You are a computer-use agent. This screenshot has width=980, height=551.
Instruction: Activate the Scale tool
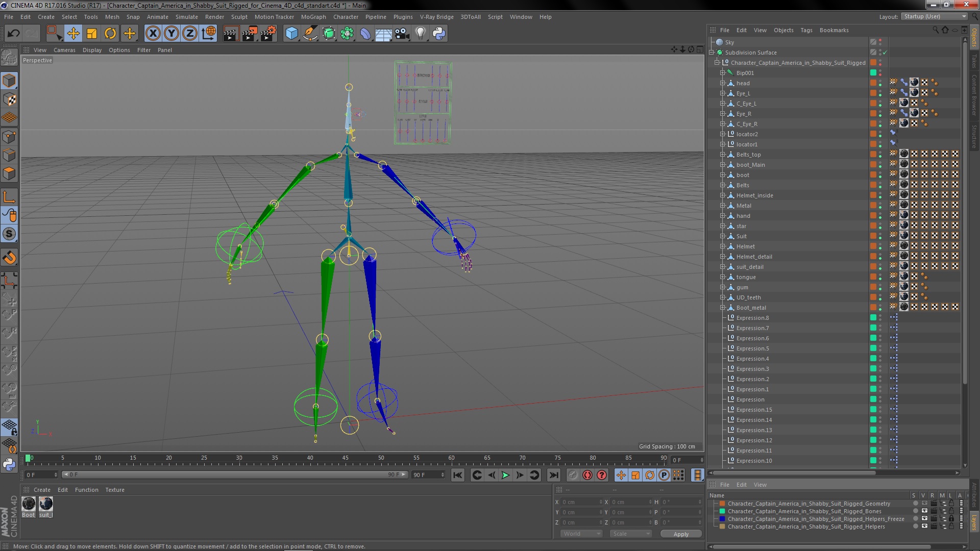coord(92,34)
